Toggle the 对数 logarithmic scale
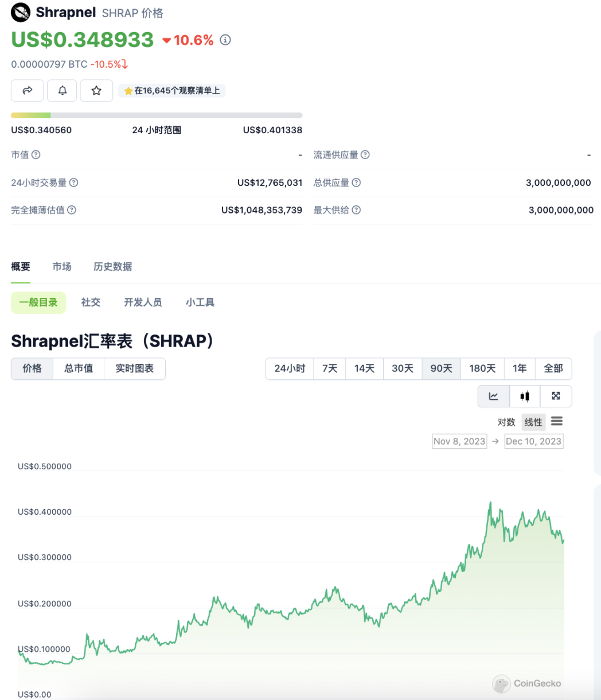601x700 pixels. 506,422
